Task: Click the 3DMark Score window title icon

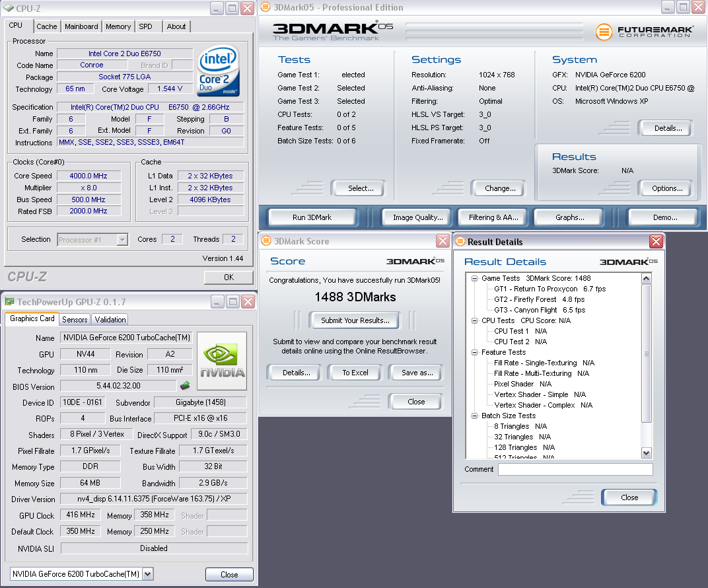Action: (x=266, y=241)
